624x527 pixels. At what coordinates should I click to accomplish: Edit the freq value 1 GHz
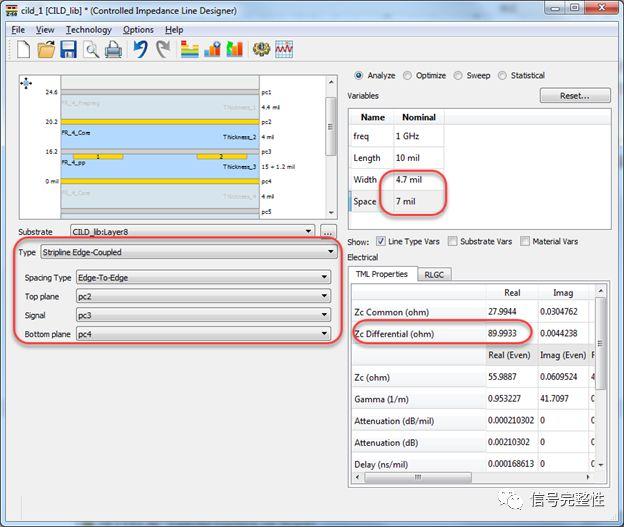pos(419,136)
